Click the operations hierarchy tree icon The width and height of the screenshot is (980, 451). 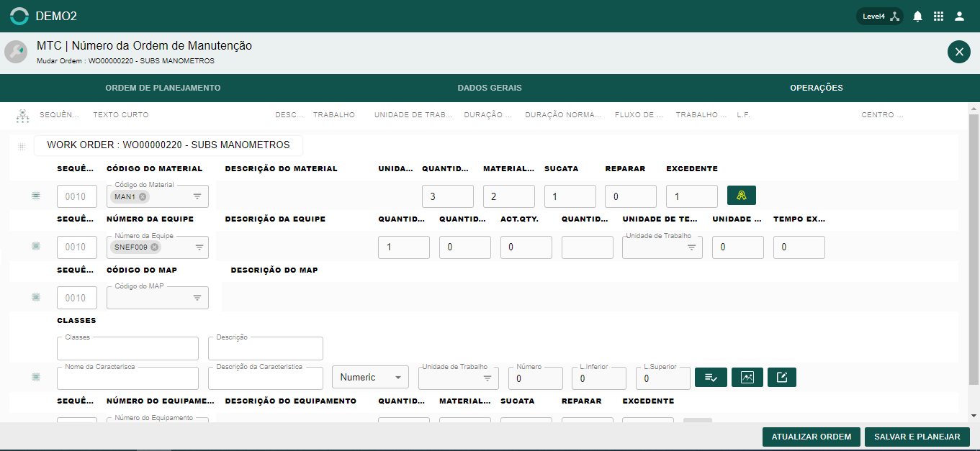click(x=22, y=115)
